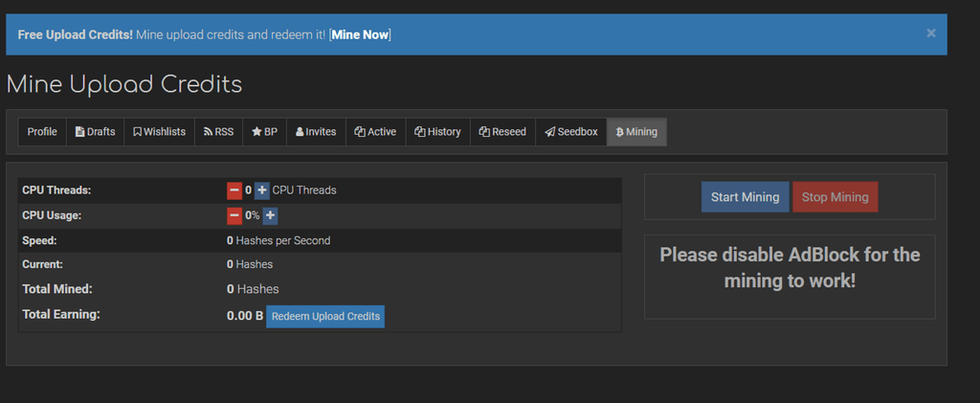
Task: Go to the RSS tab
Action: coord(219,132)
